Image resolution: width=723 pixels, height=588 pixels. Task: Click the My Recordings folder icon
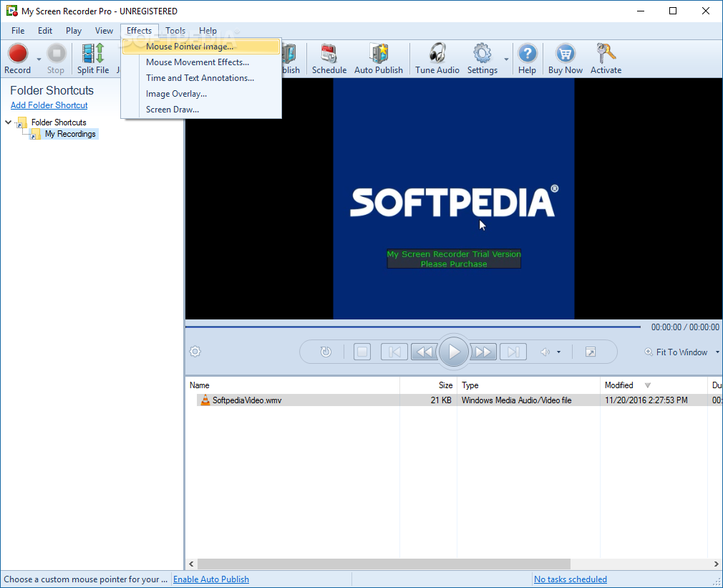tap(34, 134)
